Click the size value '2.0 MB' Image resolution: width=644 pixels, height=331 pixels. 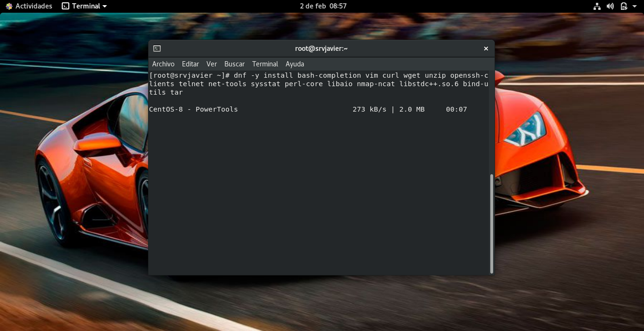pos(412,109)
